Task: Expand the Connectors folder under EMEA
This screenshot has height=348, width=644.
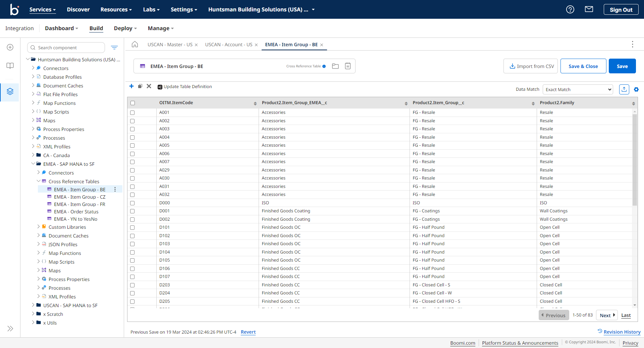Action: point(39,172)
